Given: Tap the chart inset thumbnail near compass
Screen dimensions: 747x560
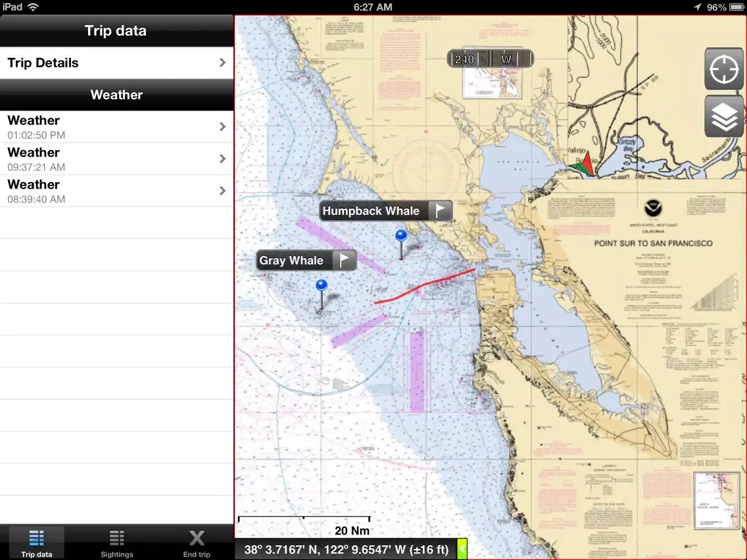Looking at the screenshot, I should coord(493,72).
